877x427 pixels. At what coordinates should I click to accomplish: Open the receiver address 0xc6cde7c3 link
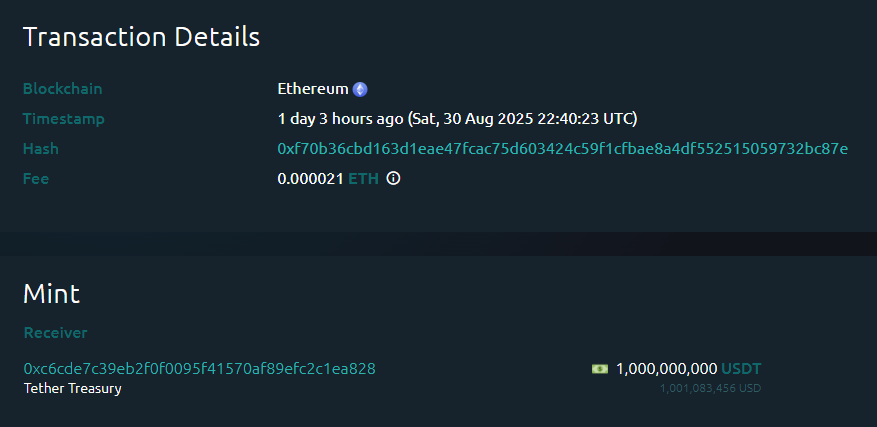point(200,369)
